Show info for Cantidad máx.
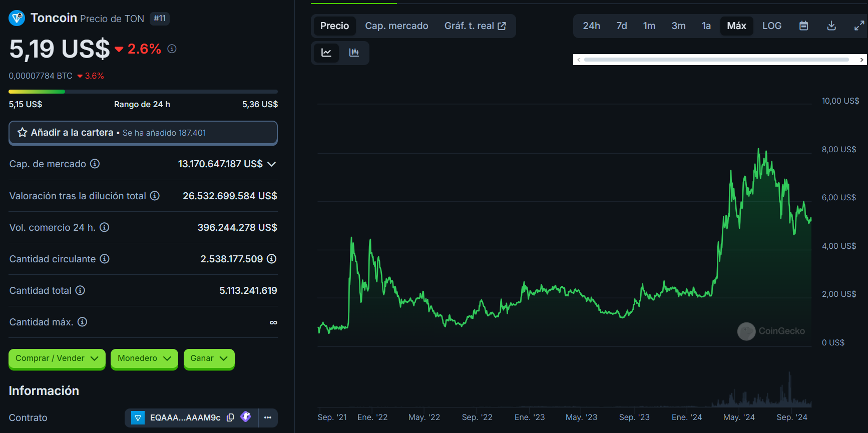Viewport: 868px width, 433px height. [x=82, y=322]
